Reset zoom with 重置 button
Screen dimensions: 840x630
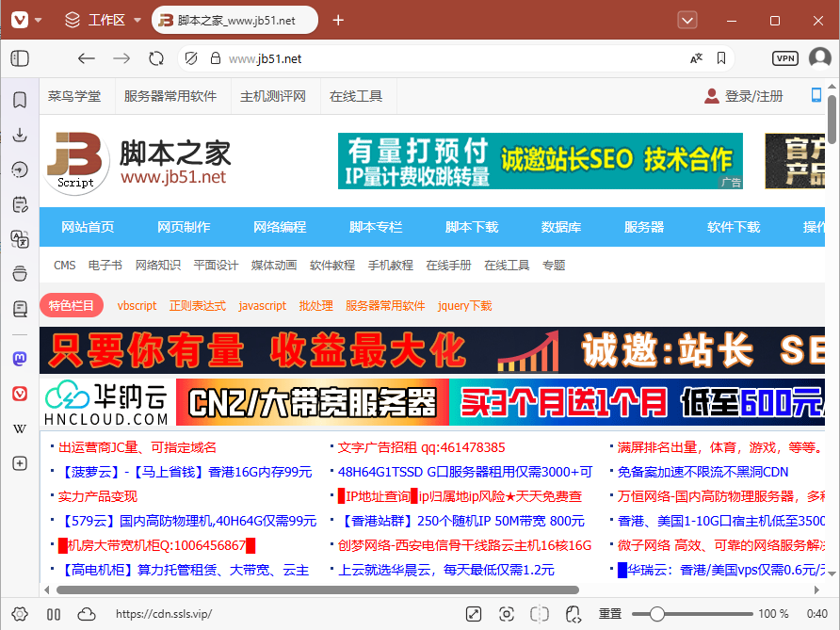[x=609, y=614]
